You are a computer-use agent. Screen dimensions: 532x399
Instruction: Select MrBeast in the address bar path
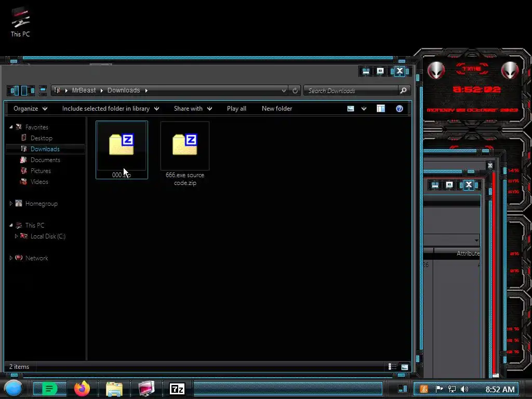click(84, 90)
